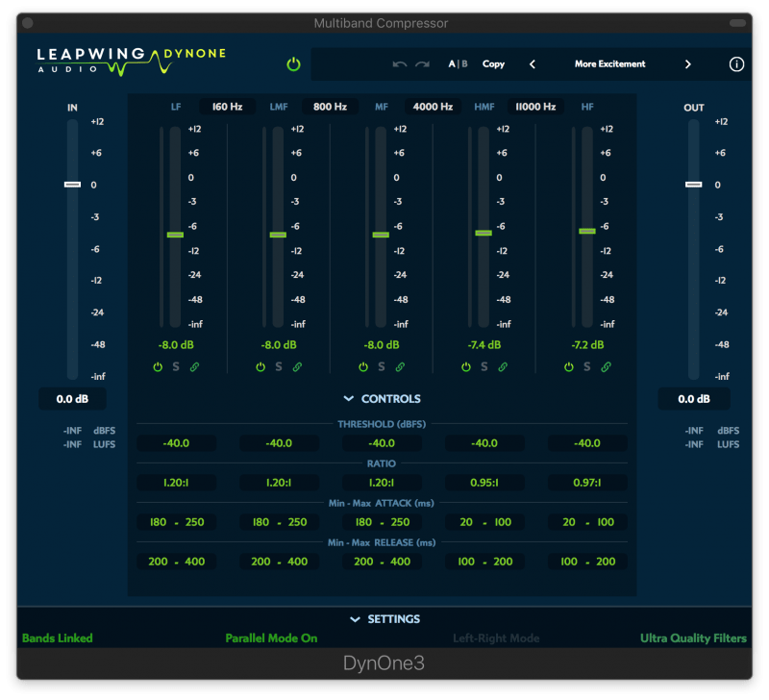Toggle Bands Linked setting
This screenshot has width=769, height=700.
click(x=58, y=637)
